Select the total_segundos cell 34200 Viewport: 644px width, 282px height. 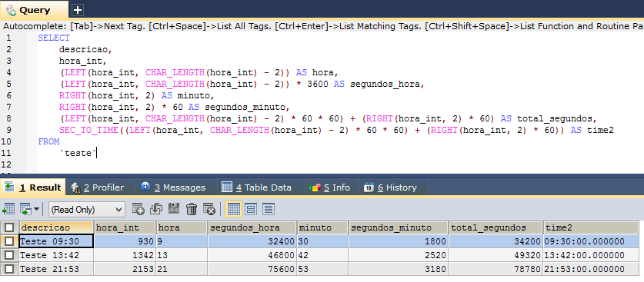pyautogui.click(x=496, y=241)
